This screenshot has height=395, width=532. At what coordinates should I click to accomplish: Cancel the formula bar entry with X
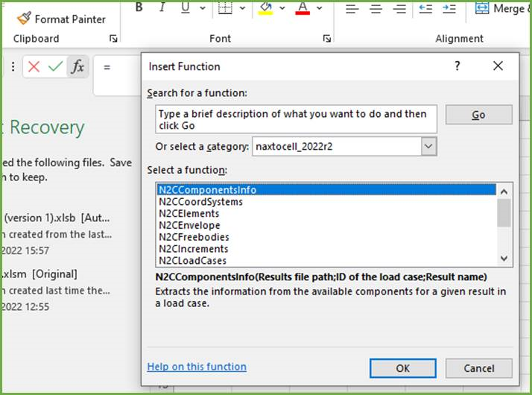[x=34, y=67]
